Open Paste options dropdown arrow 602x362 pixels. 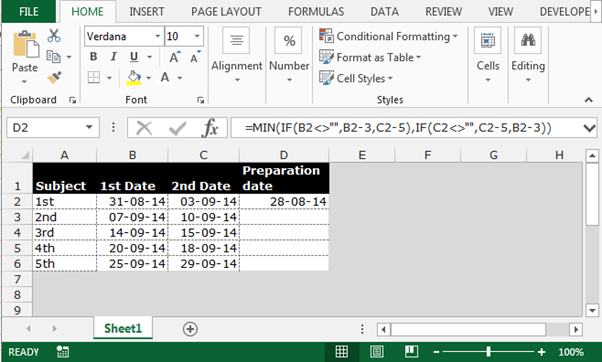[24, 81]
